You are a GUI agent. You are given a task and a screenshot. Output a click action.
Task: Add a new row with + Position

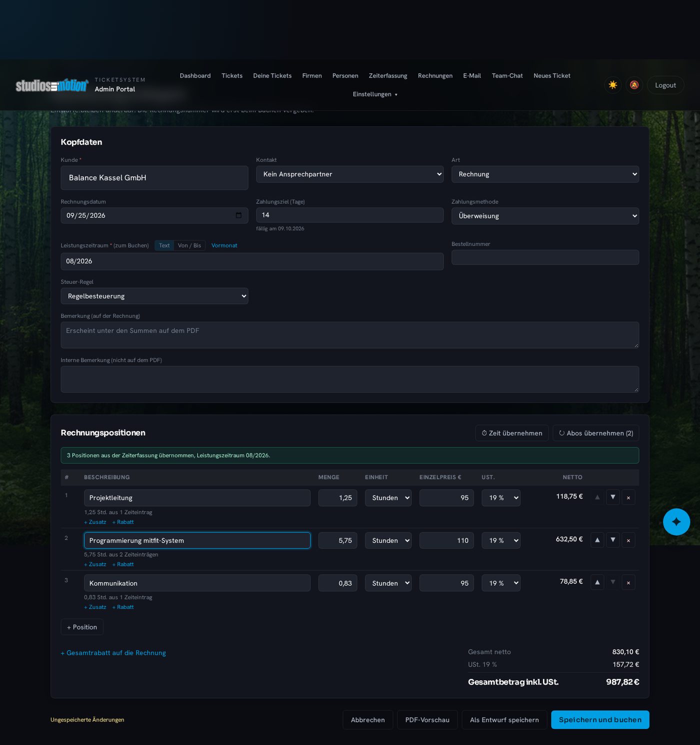[82, 627]
